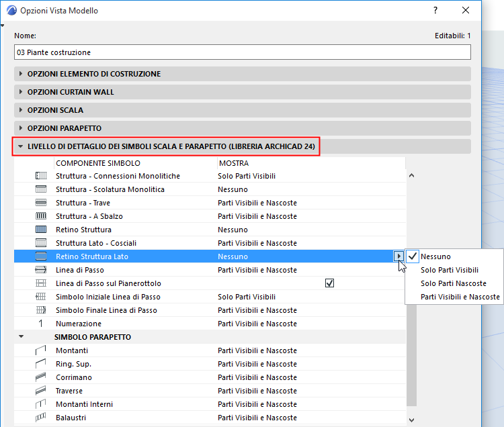504x427 pixels.
Task: Collapse Livello di Dettaglio dei Simboli panel
Action: point(243,146)
